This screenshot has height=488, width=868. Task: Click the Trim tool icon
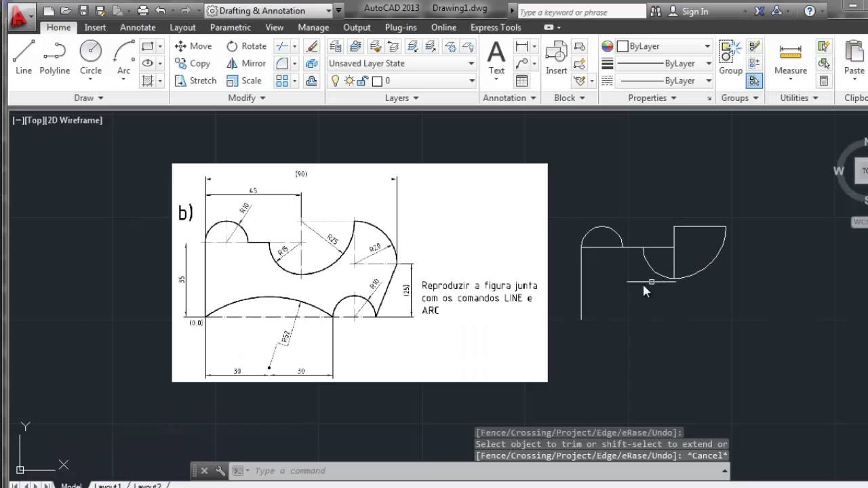[x=282, y=46]
